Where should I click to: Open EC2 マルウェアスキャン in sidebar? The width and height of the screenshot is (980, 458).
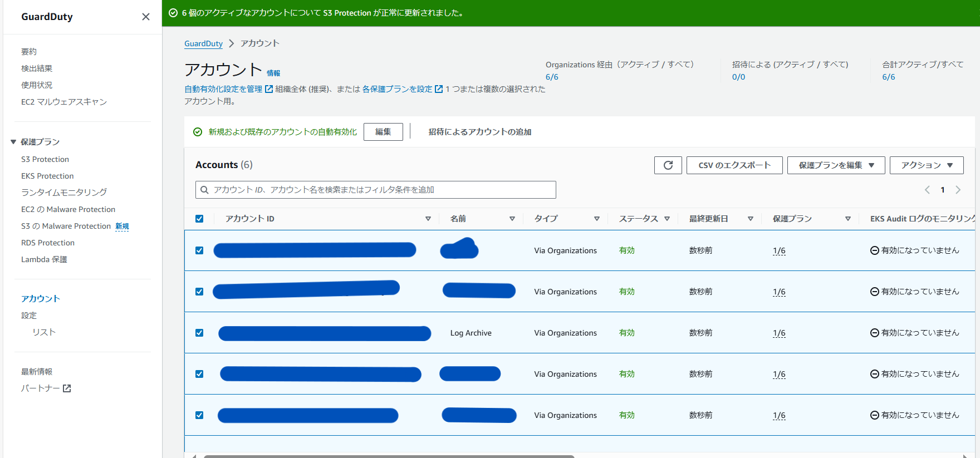coord(64,102)
